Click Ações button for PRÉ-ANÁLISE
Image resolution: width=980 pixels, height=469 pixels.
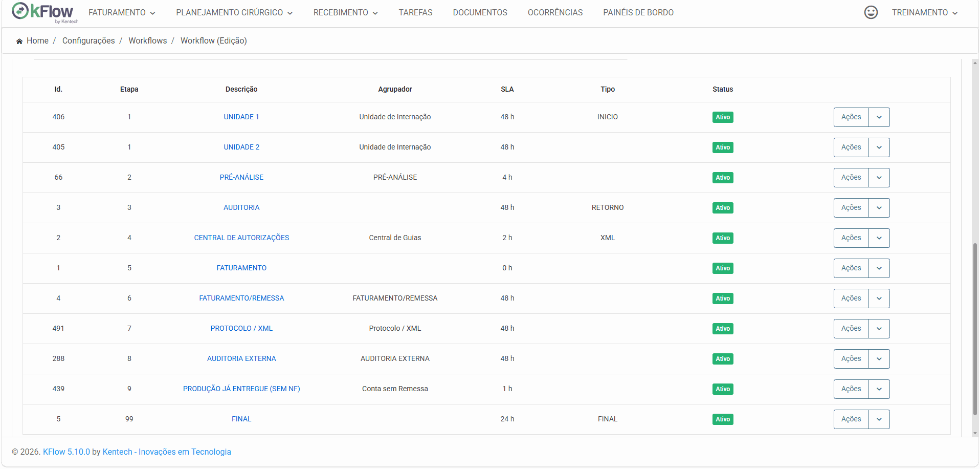click(851, 178)
